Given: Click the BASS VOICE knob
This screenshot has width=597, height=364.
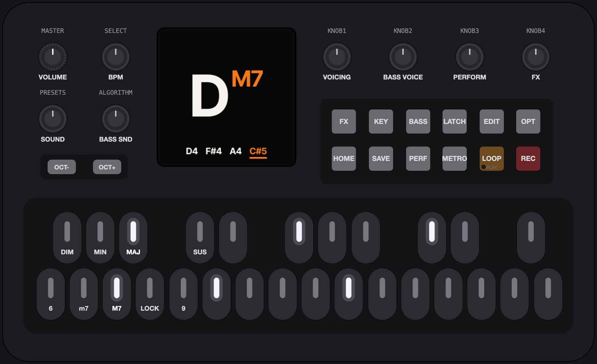Looking at the screenshot, I should [x=403, y=57].
